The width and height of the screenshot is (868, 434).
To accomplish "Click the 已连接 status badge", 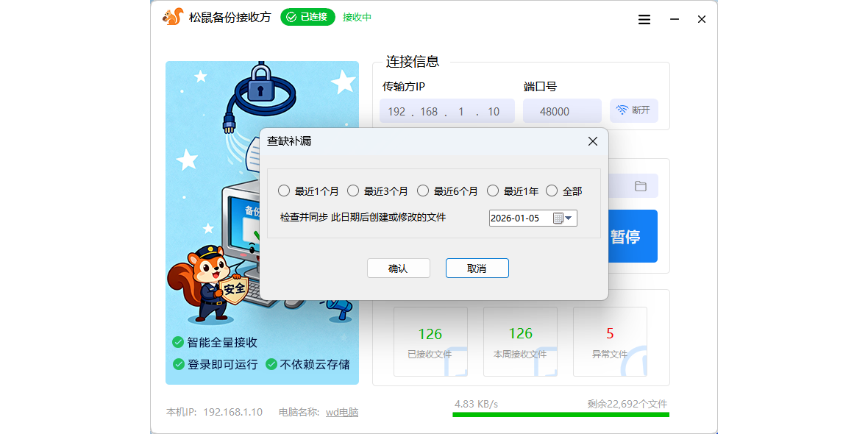I will [x=307, y=17].
